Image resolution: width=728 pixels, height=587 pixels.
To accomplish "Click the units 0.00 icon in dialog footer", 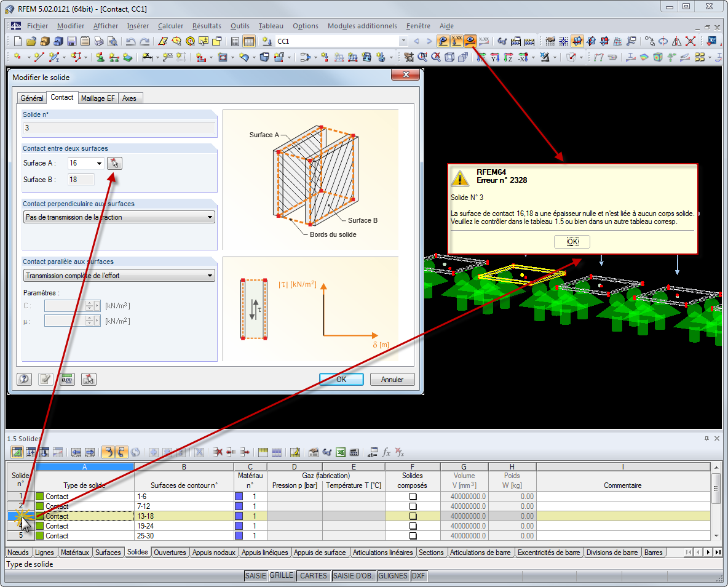I will pos(67,379).
